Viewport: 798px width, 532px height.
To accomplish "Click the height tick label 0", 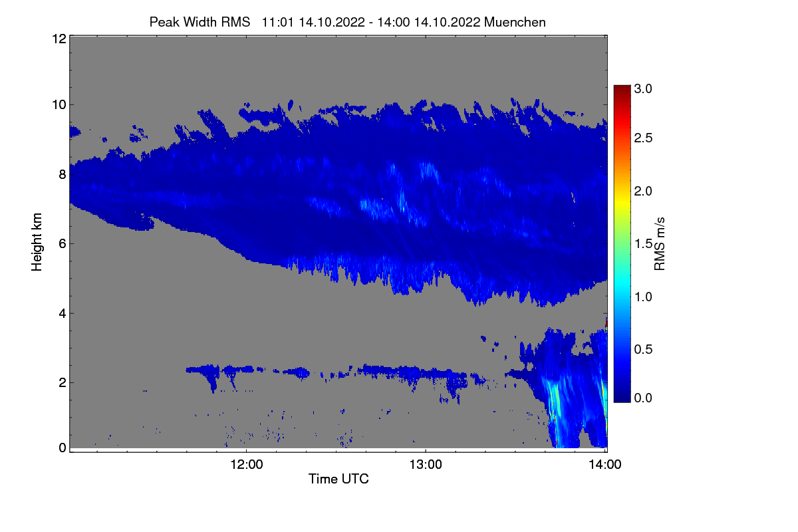I will point(62,448).
